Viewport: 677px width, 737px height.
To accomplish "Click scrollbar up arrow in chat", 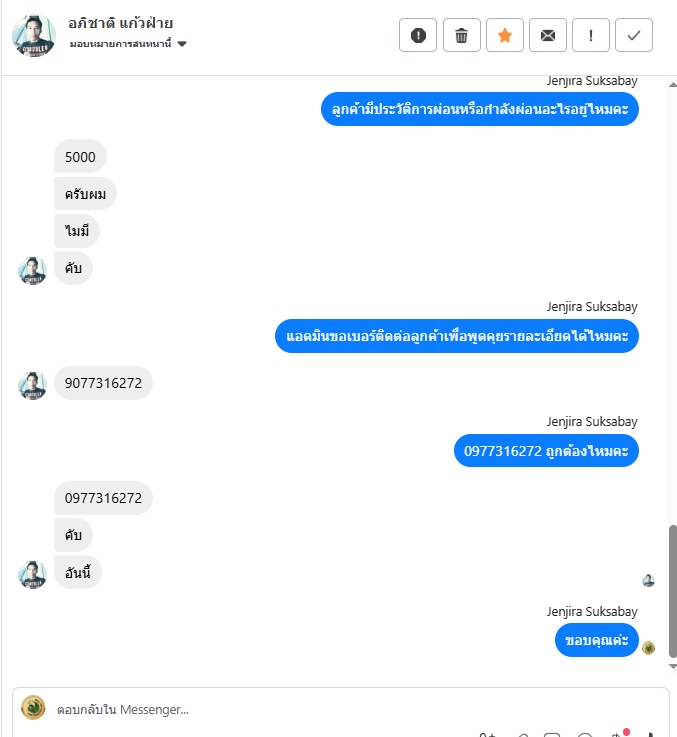I will point(673,85).
